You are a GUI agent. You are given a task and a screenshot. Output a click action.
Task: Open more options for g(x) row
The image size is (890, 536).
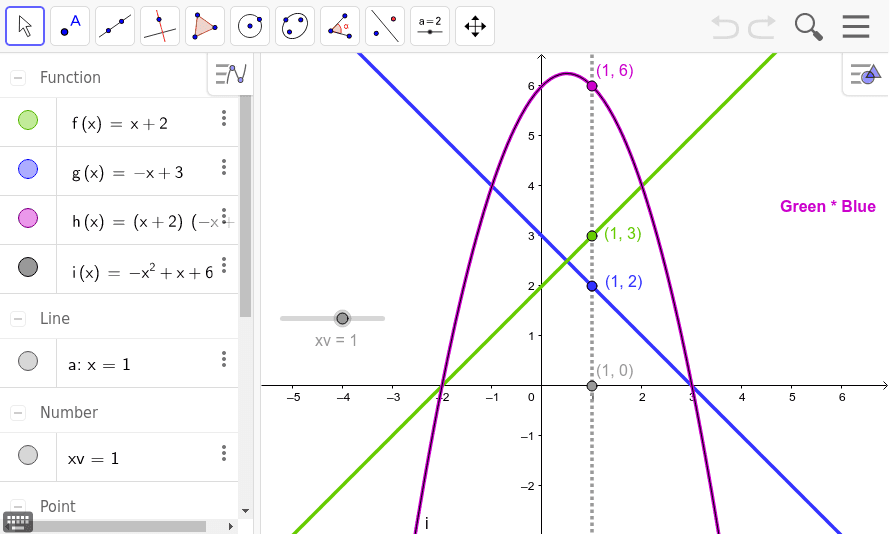click(224, 167)
